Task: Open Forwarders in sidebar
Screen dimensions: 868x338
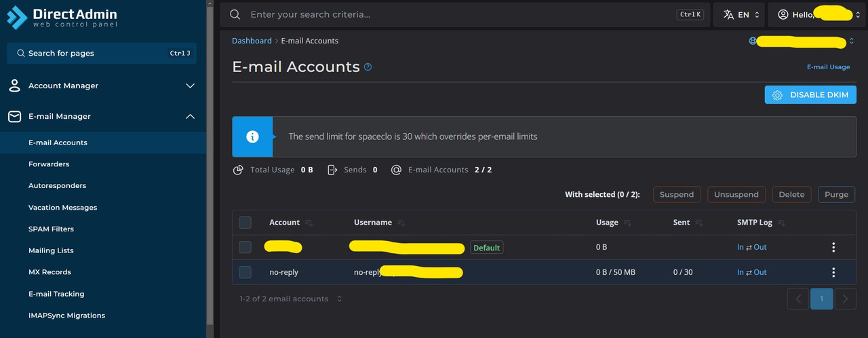Action: pyautogui.click(x=103, y=164)
